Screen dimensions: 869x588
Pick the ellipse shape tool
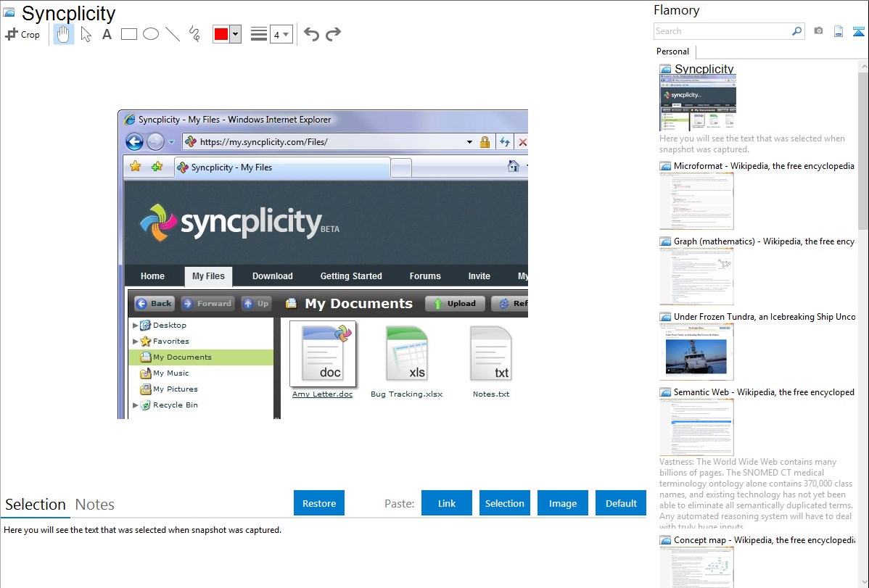(x=151, y=34)
